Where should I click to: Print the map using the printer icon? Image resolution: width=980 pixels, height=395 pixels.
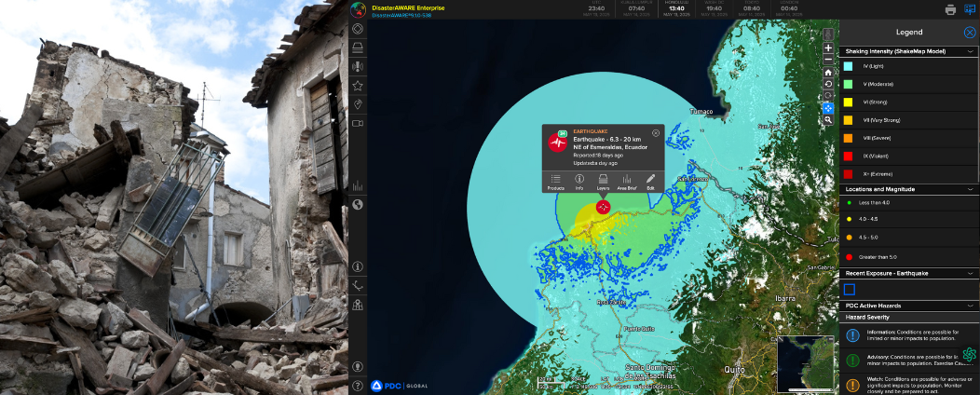coord(950,9)
